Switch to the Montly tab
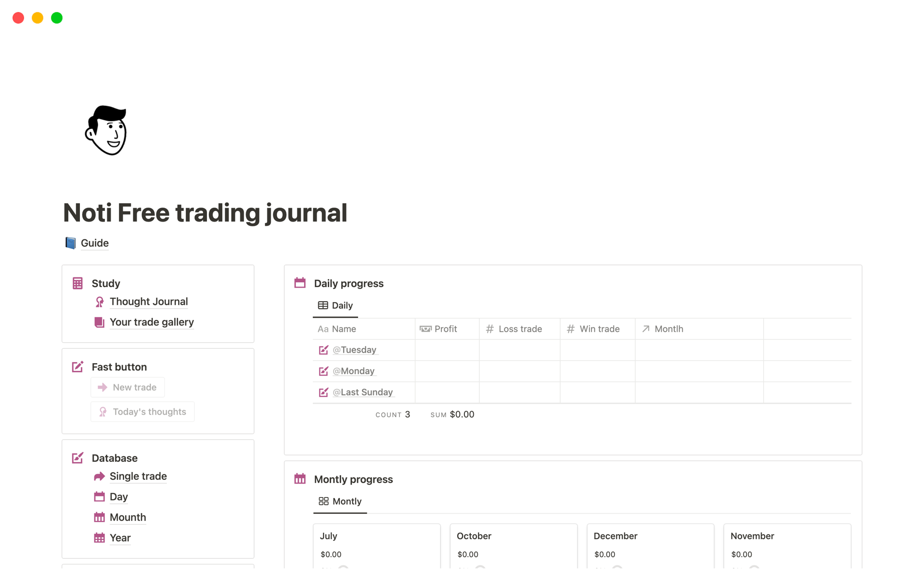924x578 pixels. tap(340, 501)
